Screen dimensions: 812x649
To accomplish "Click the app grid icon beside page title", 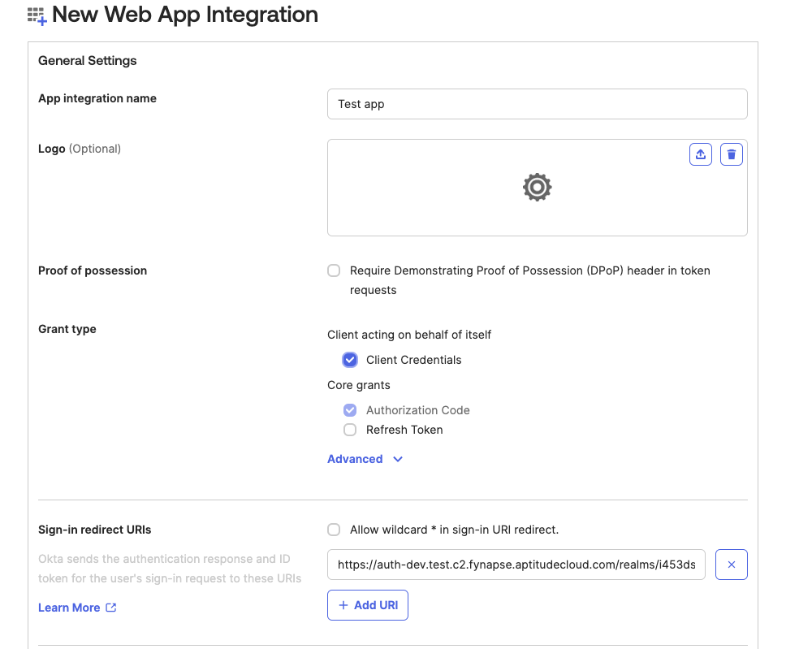I will [37, 15].
